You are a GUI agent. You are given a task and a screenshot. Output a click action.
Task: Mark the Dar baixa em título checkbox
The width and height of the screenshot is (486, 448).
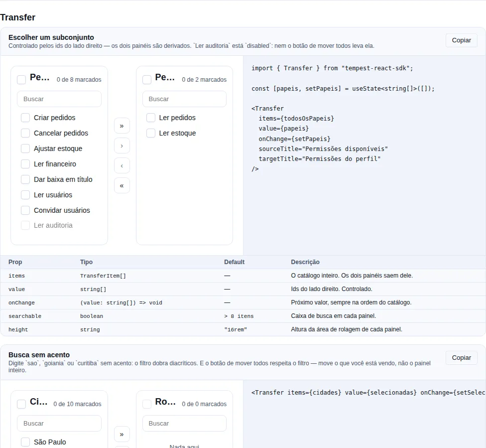[x=25, y=179]
